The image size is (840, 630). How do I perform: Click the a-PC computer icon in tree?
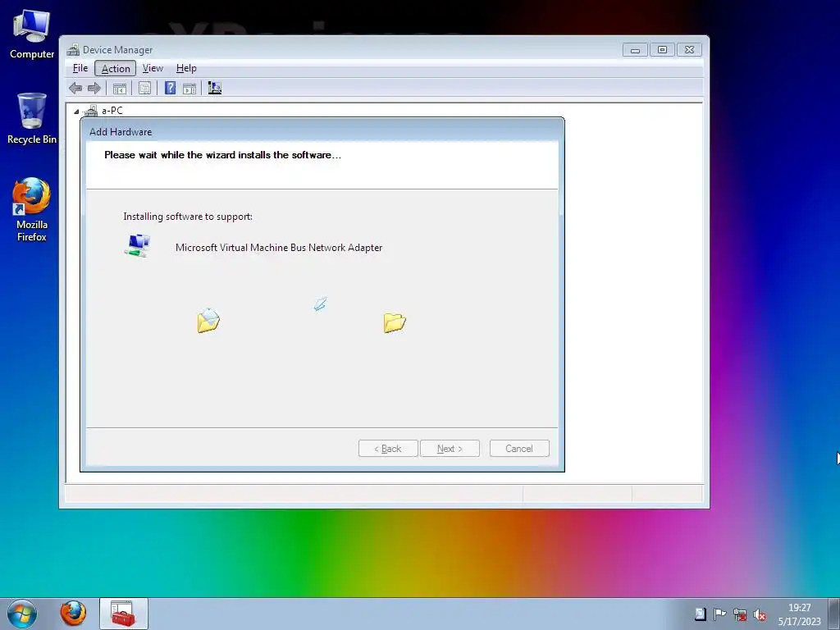point(90,111)
